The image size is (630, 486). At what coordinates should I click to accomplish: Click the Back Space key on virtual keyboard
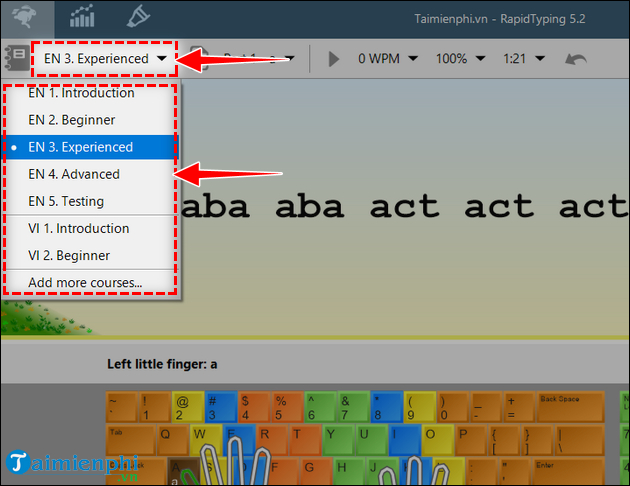pos(571,406)
